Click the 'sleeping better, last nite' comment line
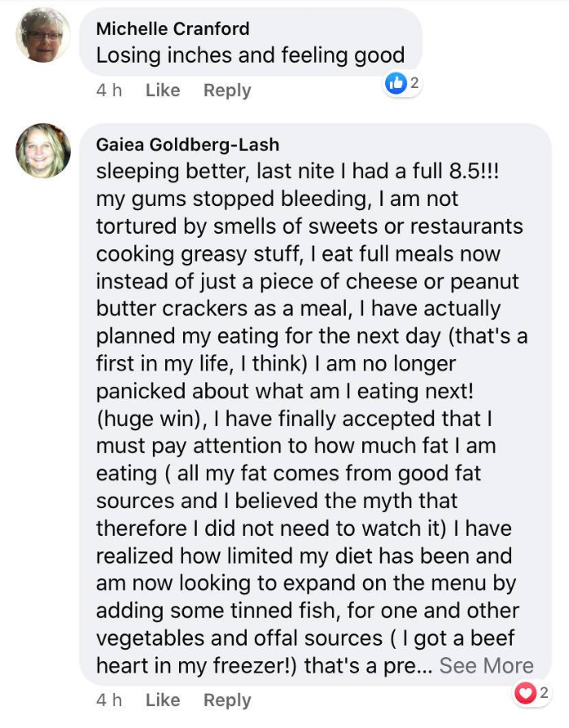This screenshot has height=728, width=569. click(297, 171)
